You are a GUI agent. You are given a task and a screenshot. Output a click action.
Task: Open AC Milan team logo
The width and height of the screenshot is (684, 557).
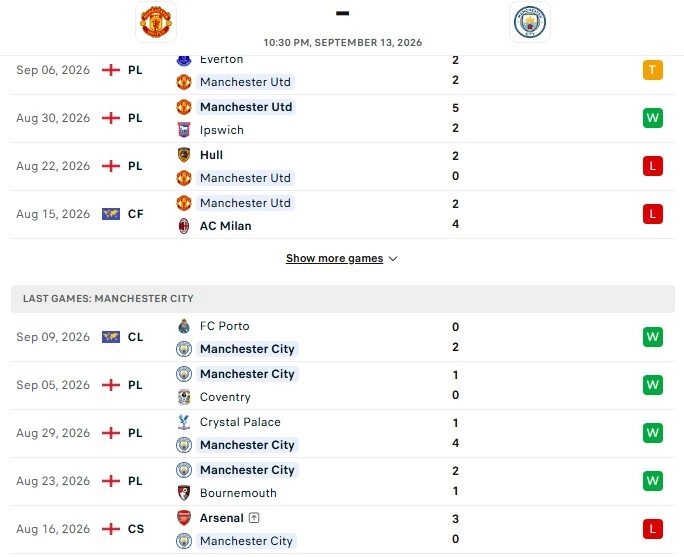[x=184, y=226]
